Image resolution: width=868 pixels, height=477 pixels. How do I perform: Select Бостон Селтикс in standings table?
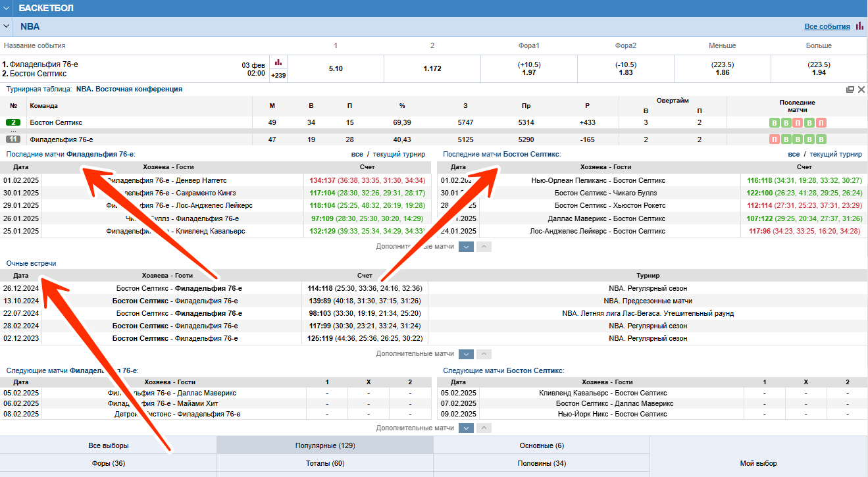(x=56, y=123)
